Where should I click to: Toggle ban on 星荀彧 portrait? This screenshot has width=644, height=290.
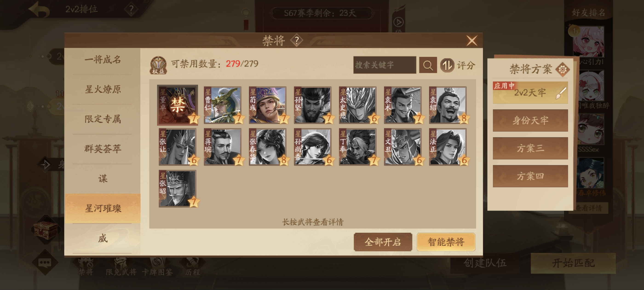pos(267,105)
